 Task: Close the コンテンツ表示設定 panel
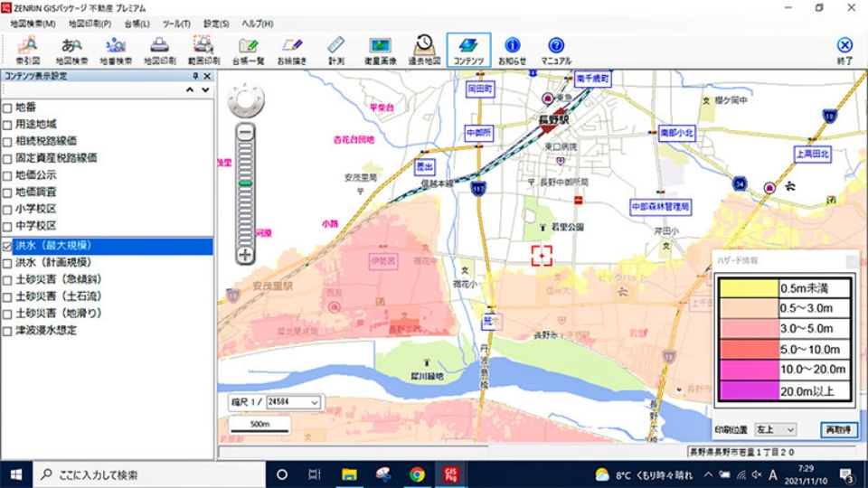[x=208, y=76]
